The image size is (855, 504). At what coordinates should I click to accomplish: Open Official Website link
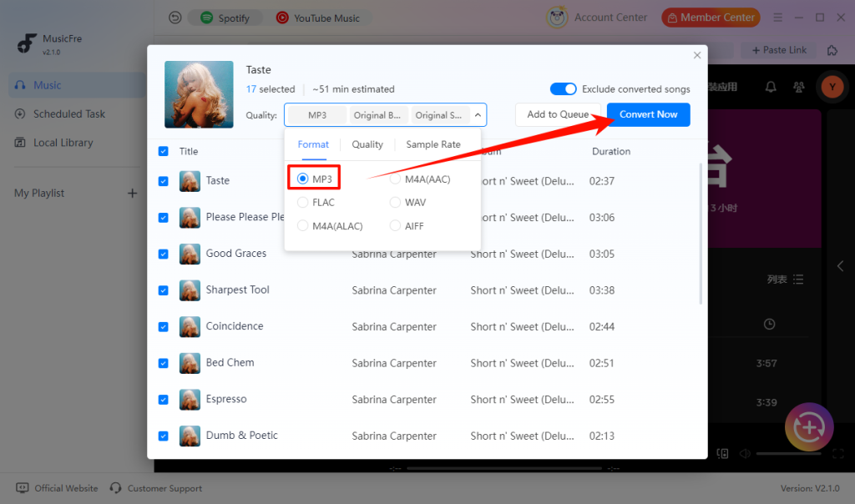57,488
